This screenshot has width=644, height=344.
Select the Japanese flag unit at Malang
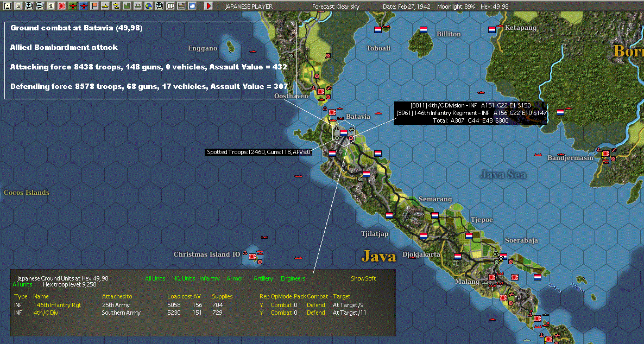pos(492,277)
